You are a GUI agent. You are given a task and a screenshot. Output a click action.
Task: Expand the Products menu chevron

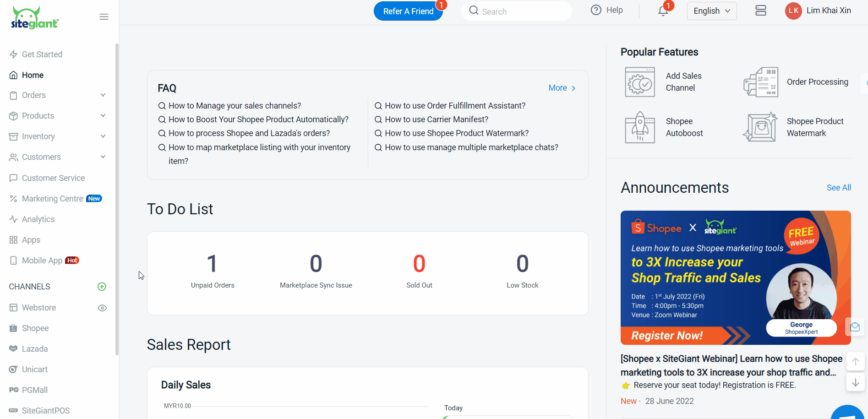tap(103, 116)
